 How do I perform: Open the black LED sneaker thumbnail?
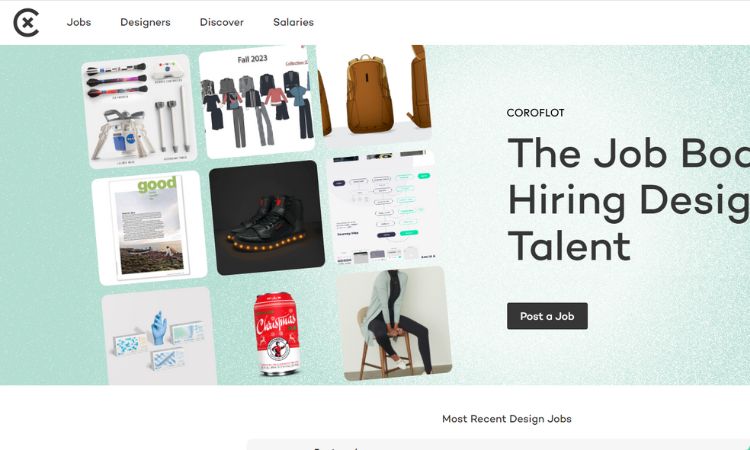pos(267,218)
